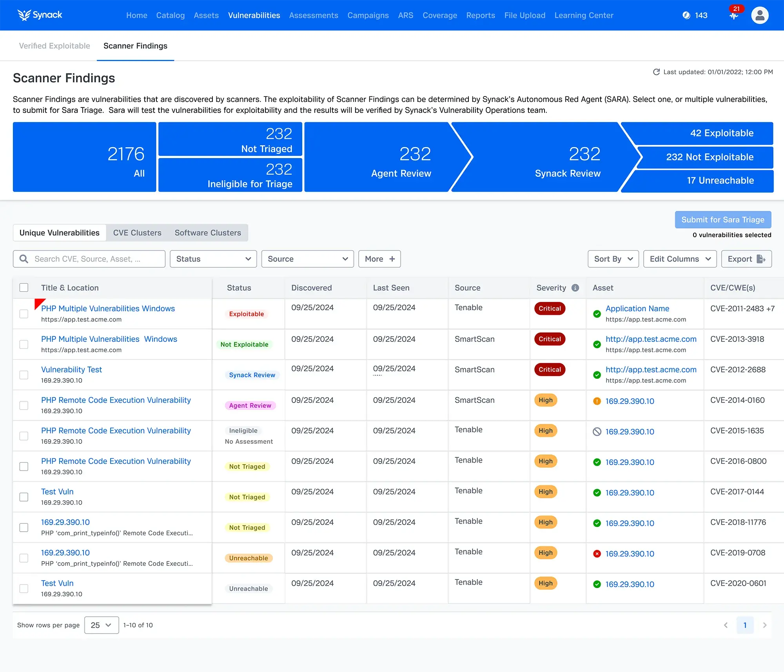Open notifications via the activity icon with 21 badge
This screenshot has width=784, height=672.
(x=733, y=16)
